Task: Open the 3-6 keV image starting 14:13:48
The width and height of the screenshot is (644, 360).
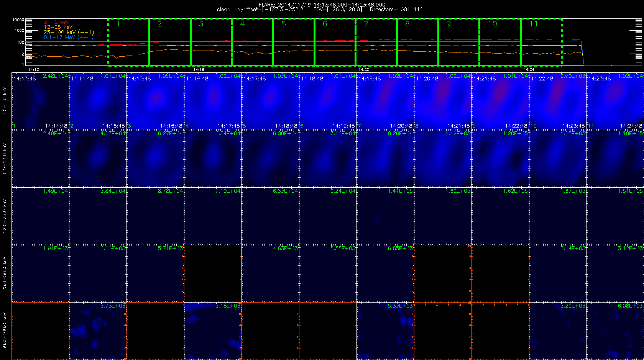Action: tap(40, 101)
